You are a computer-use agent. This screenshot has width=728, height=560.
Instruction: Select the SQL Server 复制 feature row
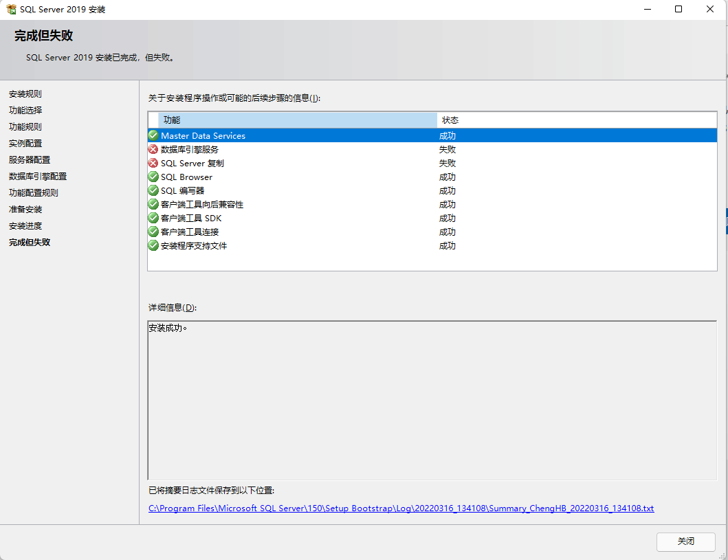click(x=432, y=163)
